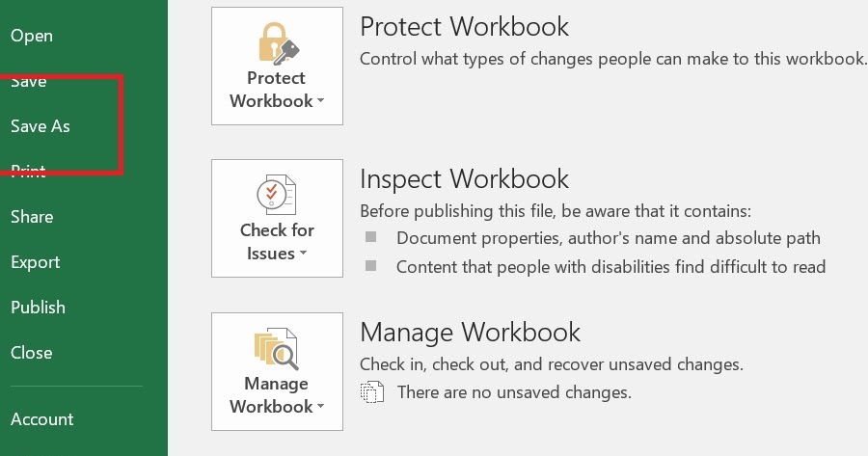
Task: Go to the Print menu entry
Action: click(28, 171)
